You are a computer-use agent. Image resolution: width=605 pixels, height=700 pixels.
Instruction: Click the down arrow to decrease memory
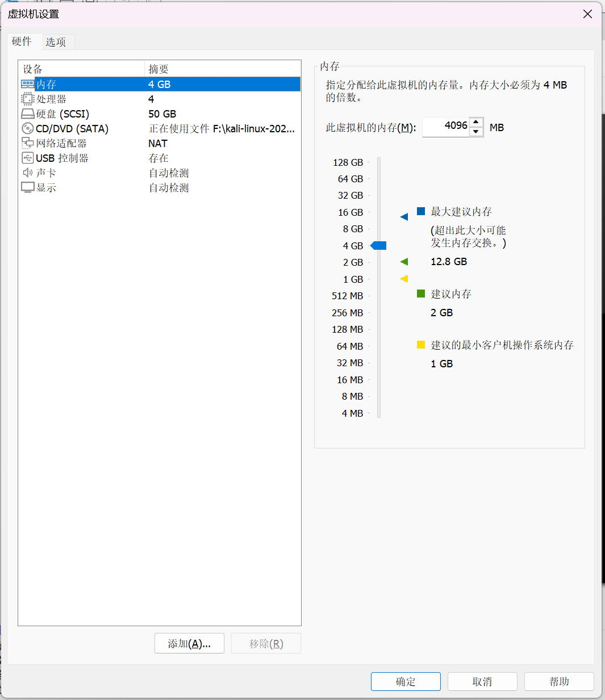(476, 132)
